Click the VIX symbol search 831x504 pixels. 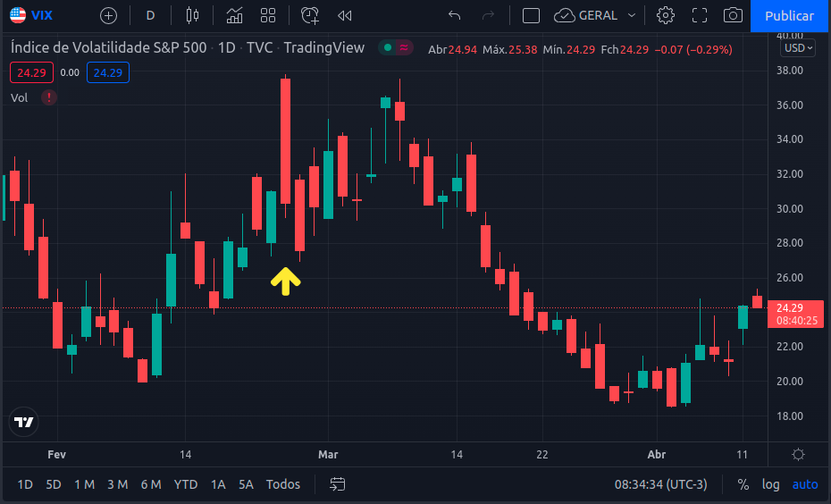click(31, 15)
